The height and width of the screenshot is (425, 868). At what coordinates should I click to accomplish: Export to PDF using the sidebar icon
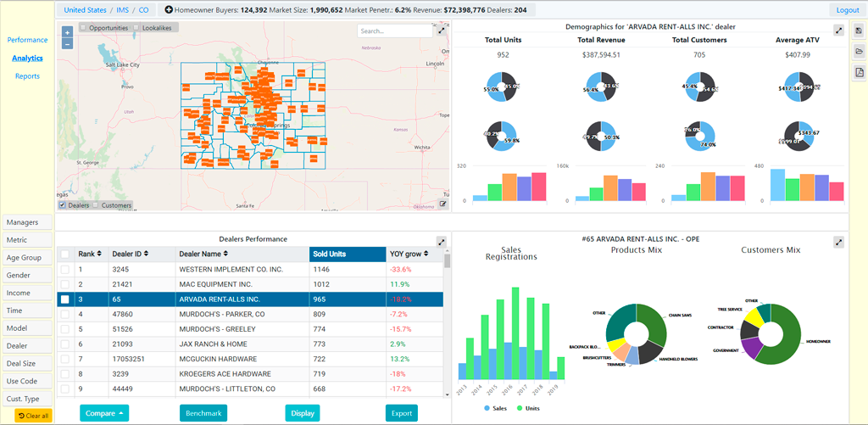point(859,72)
